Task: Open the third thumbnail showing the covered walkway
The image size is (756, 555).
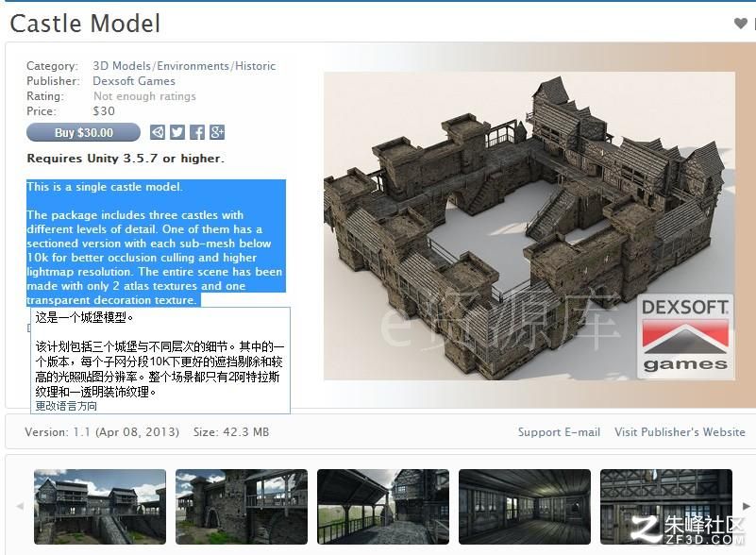Action: tap(383, 507)
